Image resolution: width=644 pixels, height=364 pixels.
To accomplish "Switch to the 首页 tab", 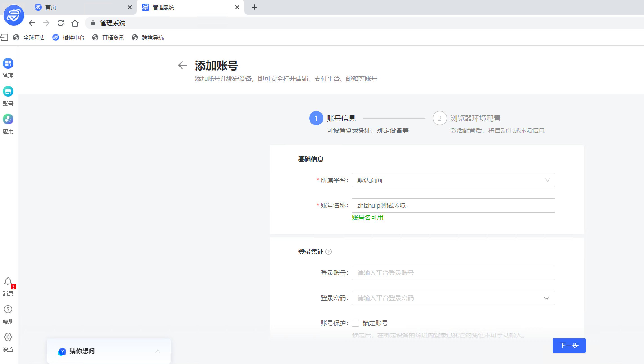I will [82, 7].
